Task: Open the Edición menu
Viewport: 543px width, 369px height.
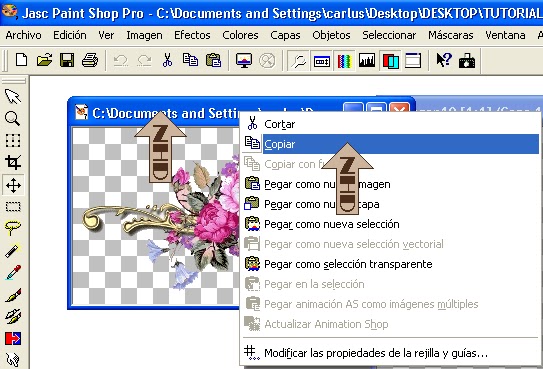Action: pyautogui.click(x=70, y=35)
